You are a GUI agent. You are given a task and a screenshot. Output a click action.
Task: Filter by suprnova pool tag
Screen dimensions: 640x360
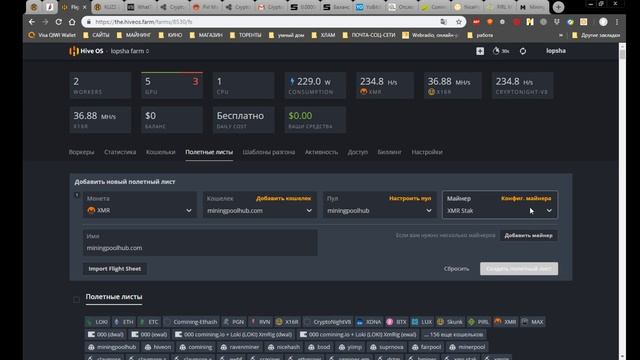(387, 347)
